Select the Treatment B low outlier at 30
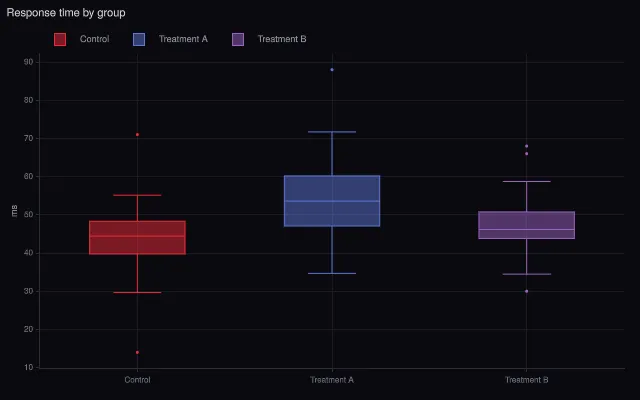This screenshot has width=640, height=400. click(527, 291)
